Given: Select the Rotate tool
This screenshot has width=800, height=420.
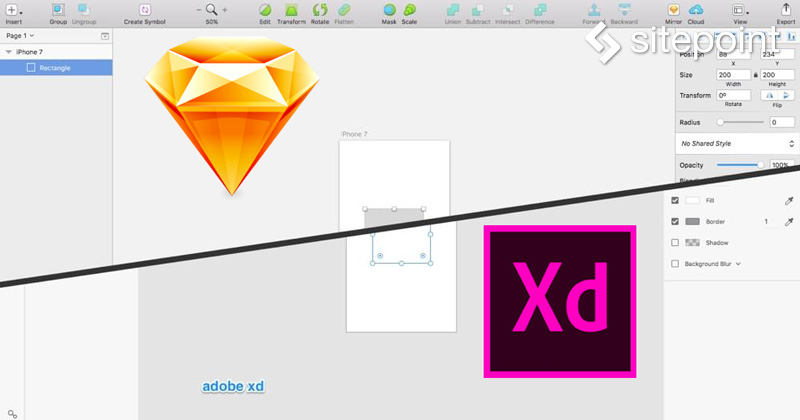Looking at the screenshot, I should (x=320, y=10).
